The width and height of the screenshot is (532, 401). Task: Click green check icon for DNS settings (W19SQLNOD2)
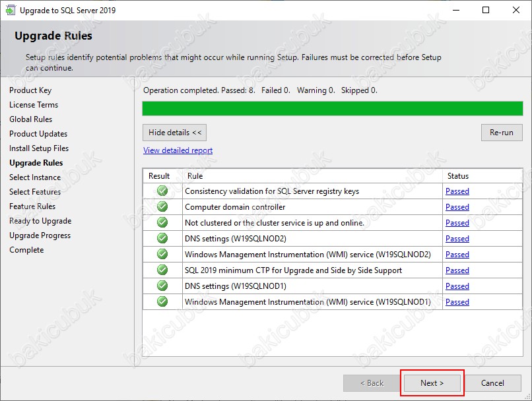point(162,238)
